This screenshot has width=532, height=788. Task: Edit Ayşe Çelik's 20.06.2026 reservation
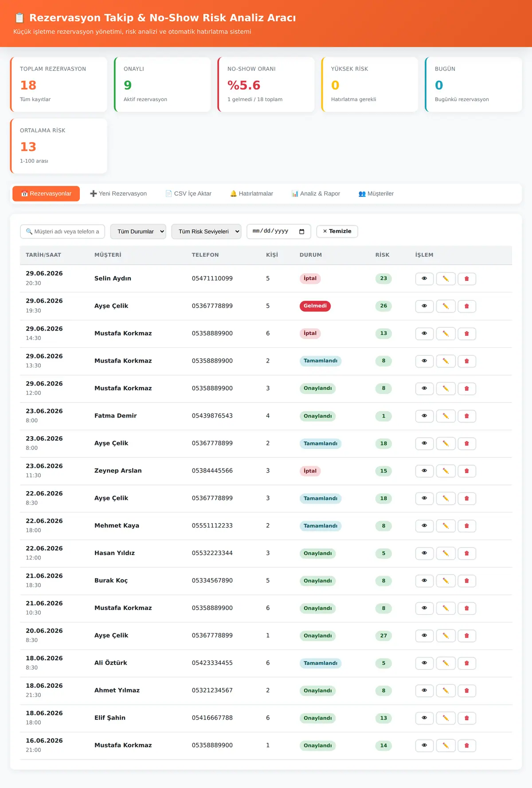[x=446, y=636]
